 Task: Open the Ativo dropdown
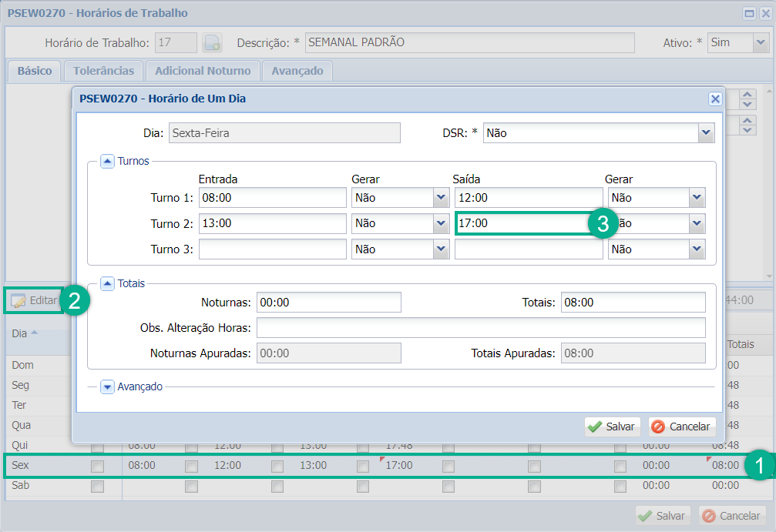tap(760, 43)
